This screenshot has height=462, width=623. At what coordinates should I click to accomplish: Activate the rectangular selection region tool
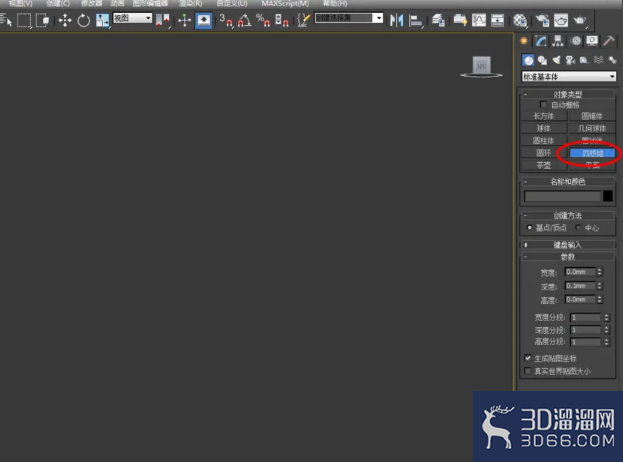click(24, 20)
